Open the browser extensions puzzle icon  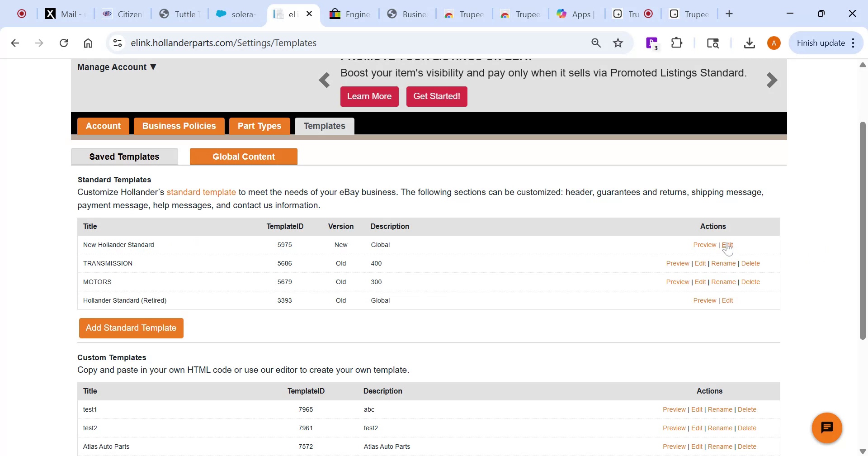[x=676, y=43]
